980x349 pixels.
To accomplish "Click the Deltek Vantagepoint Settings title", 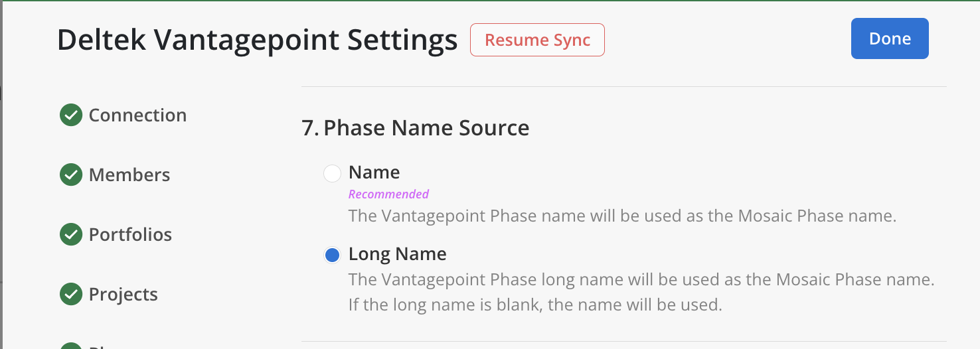I will [x=258, y=40].
